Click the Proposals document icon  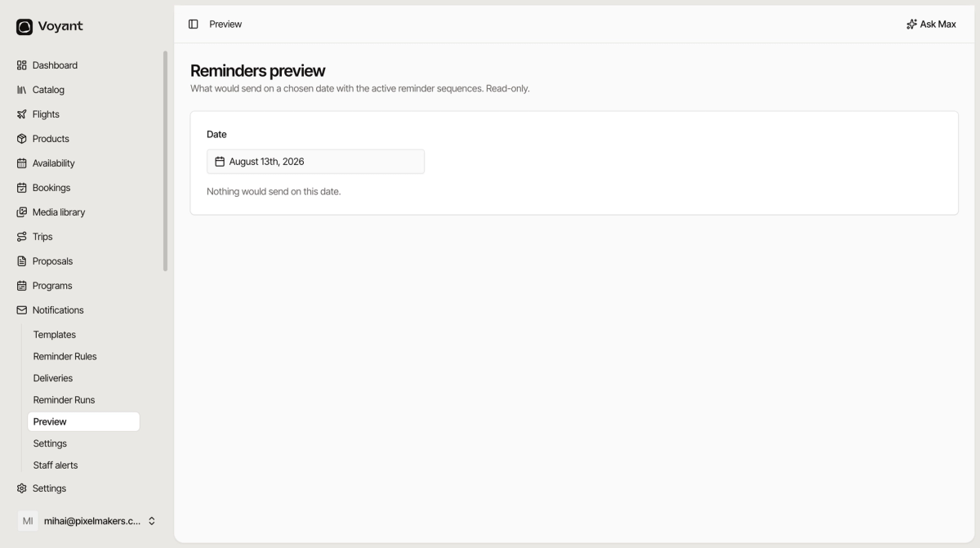(x=22, y=261)
